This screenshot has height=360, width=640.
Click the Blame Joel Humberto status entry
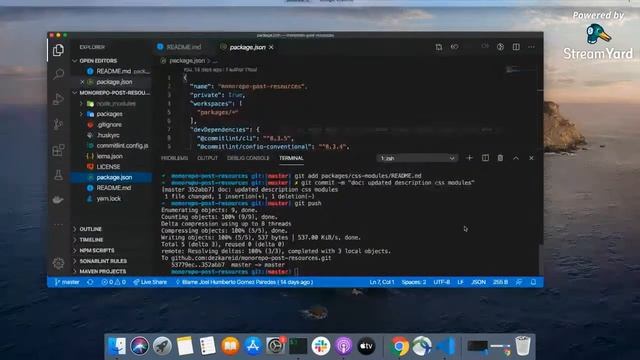244,282
